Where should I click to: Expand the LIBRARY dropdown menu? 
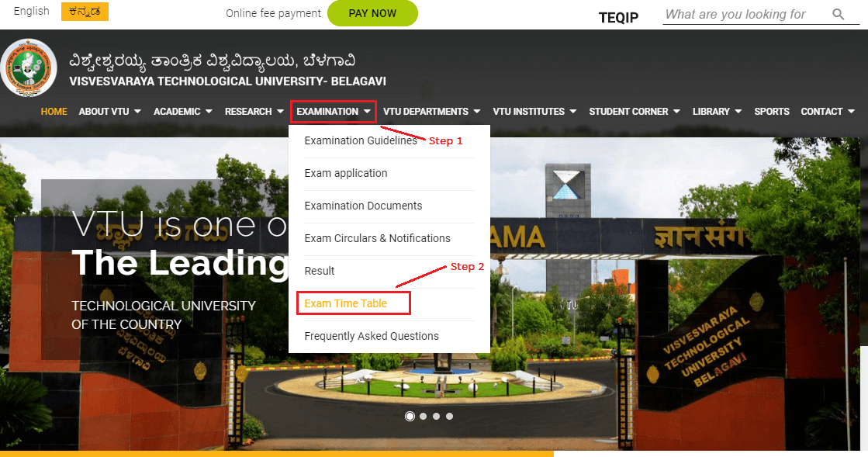tap(717, 112)
